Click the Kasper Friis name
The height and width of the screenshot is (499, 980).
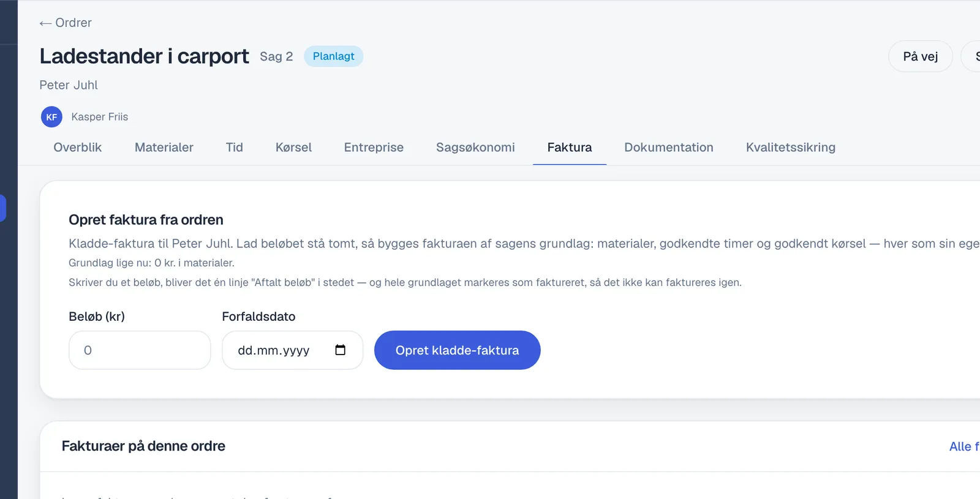tap(100, 117)
